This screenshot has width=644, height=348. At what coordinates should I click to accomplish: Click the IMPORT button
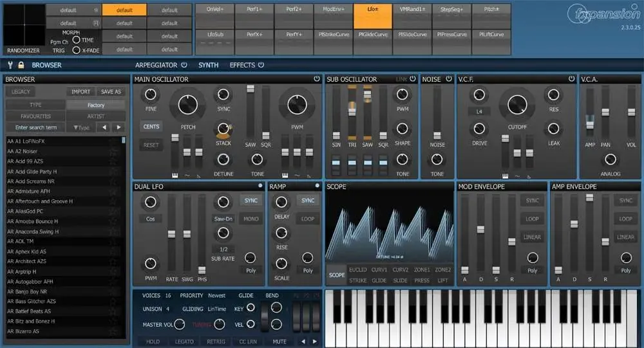[x=80, y=91]
